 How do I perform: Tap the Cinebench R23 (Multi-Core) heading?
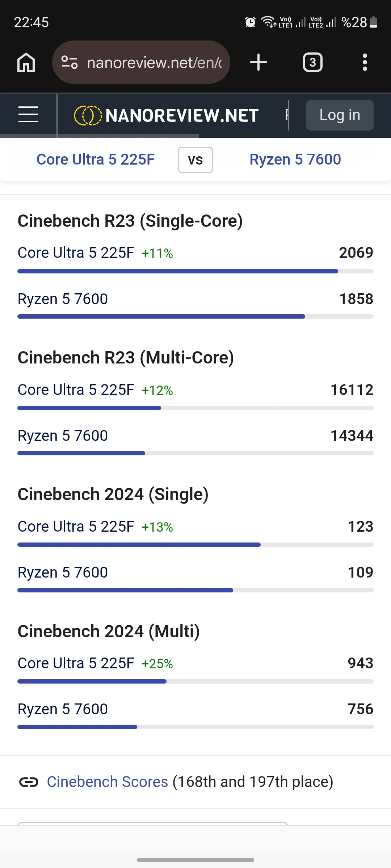click(126, 358)
